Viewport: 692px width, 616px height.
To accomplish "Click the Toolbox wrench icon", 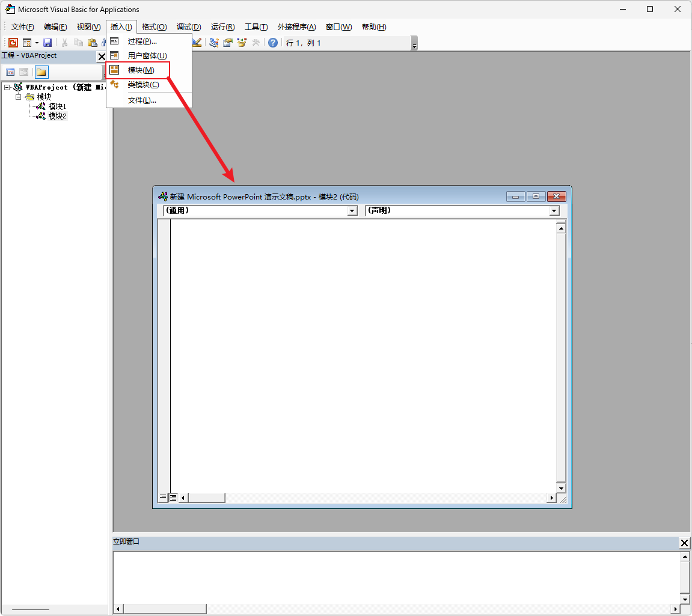I will 256,42.
